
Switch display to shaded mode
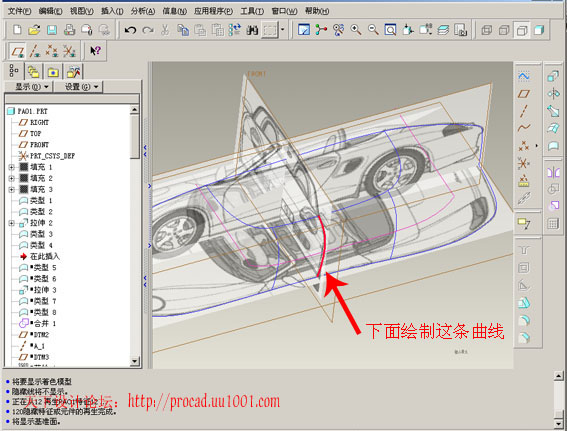(x=539, y=30)
